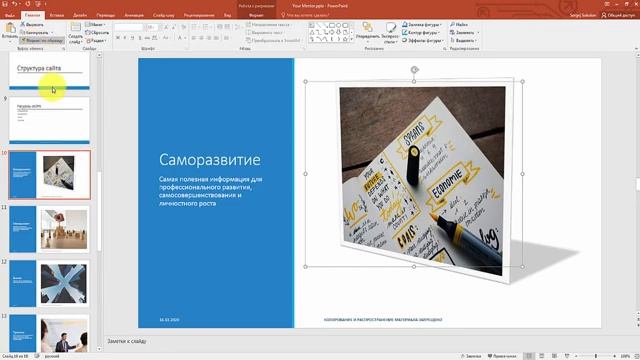The width and height of the screenshot is (640, 360).
Task: Toggle Bold (Ж) formatting
Action: click(x=118, y=38)
